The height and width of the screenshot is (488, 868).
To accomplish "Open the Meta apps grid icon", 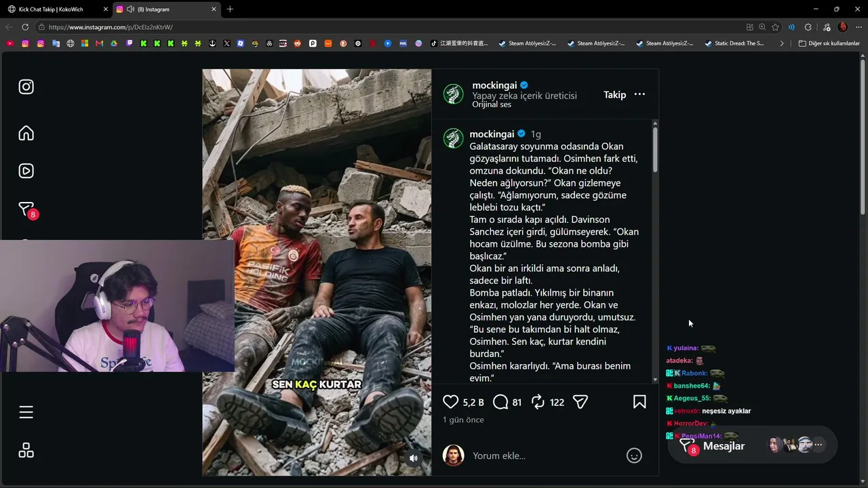I will click(26, 450).
